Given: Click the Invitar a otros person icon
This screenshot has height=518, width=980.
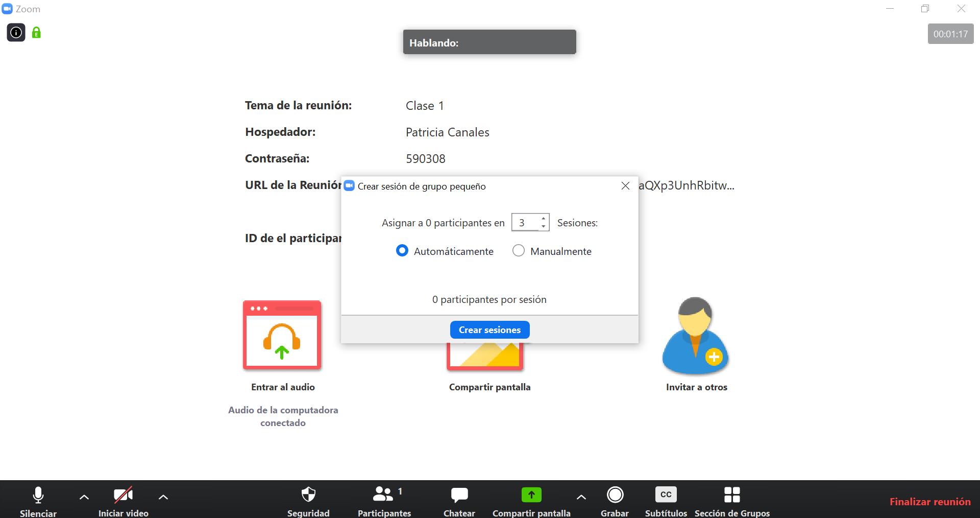Looking at the screenshot, I should click(696, 336).
